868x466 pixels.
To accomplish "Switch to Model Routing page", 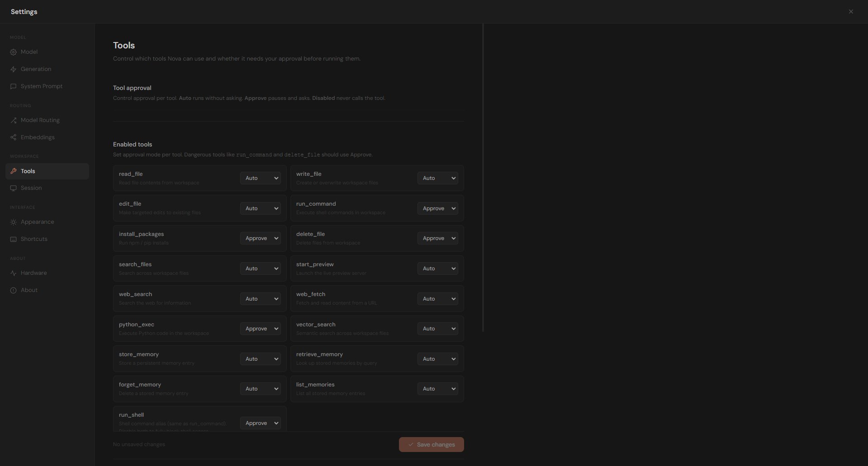I will pyautogui.click(x=47, y=120).
